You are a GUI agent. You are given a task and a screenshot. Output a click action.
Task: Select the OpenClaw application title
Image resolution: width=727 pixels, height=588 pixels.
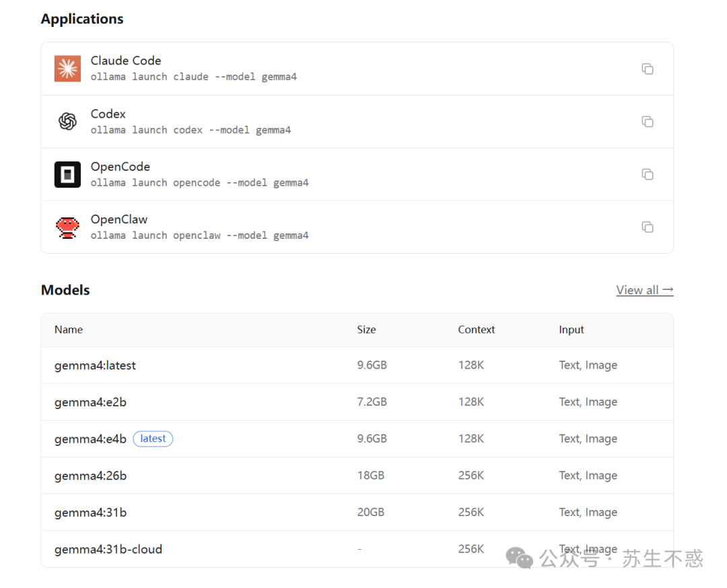119,219
